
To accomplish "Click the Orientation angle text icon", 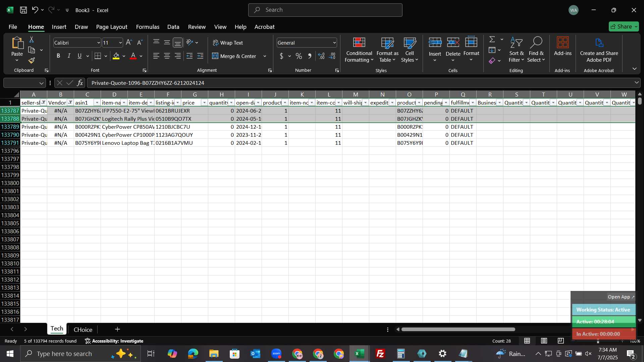I will 190,43.
